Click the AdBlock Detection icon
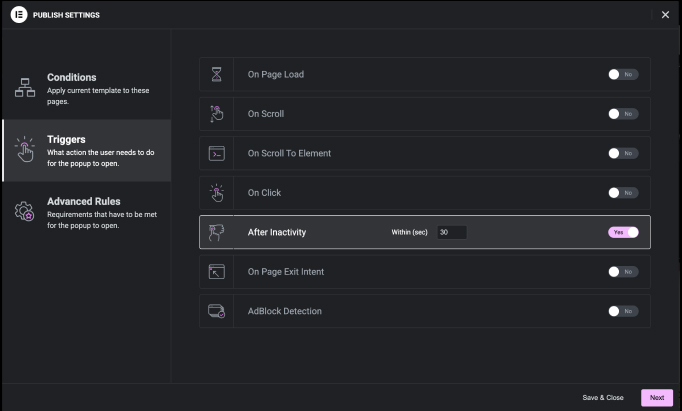Viewport: 682px width, 411px height. click(x=216, y=311)
